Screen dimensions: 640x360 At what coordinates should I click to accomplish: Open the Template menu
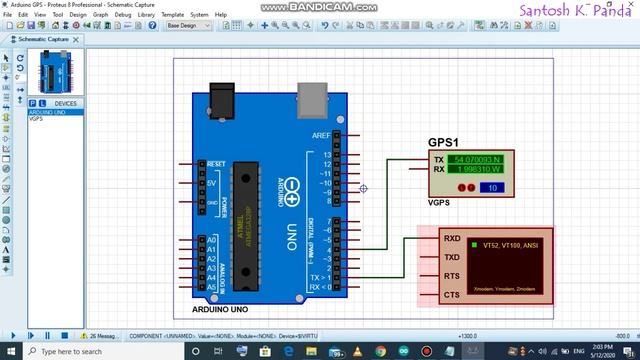(x=173, y=15)
